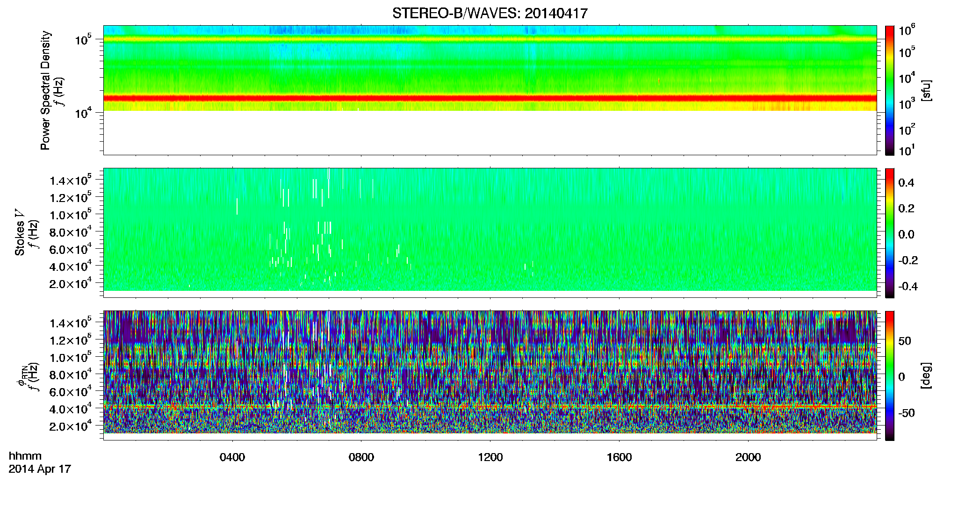Select the 1600 time axis label

click(619, 457)
